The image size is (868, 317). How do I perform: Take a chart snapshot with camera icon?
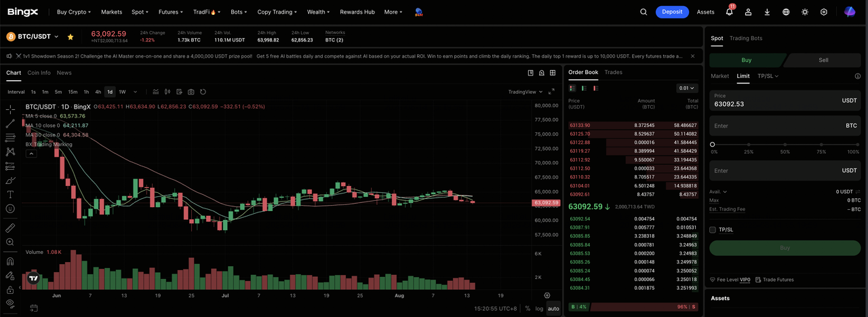[x=191, y=92]
